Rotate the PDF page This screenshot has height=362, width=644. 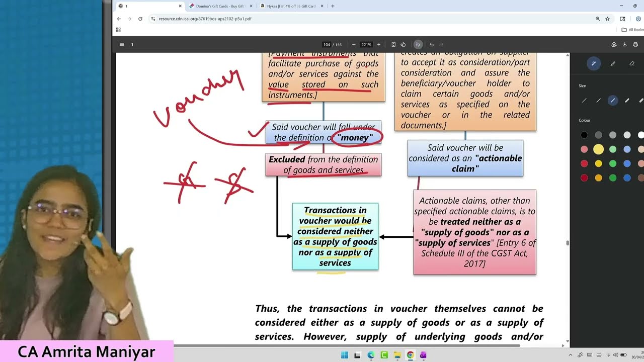[403, 44]
